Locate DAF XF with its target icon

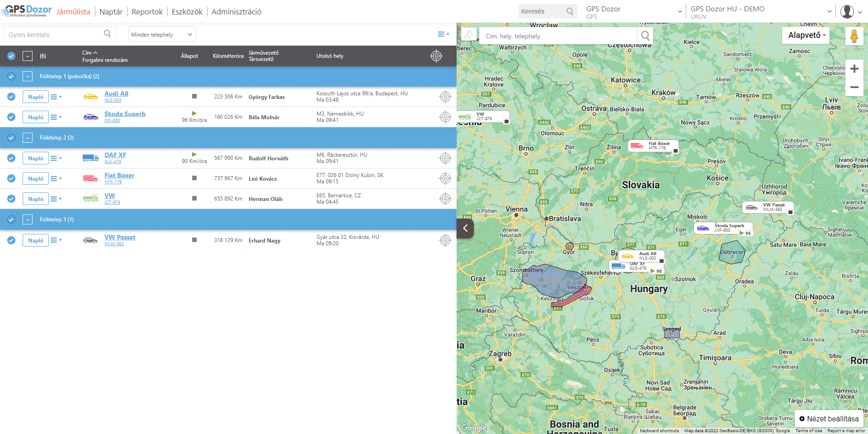click(x=445, y=158)
